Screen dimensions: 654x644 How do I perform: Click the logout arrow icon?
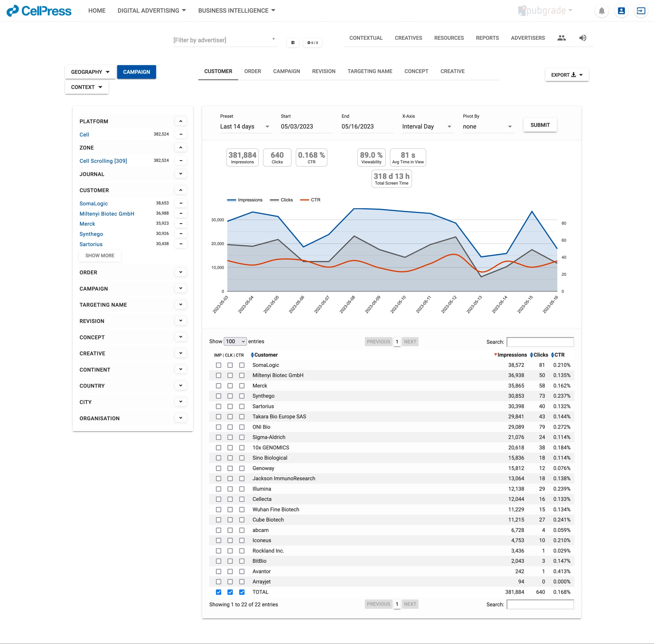(641, 11)
